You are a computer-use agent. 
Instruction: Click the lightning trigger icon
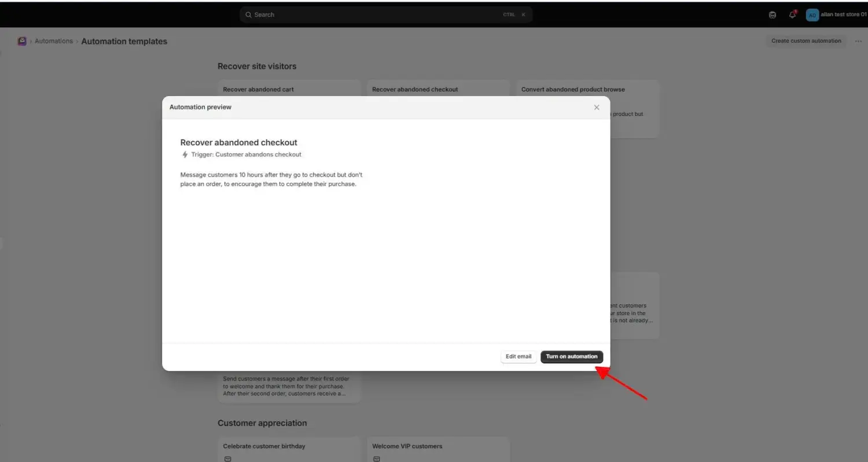[x=185, y=155]
